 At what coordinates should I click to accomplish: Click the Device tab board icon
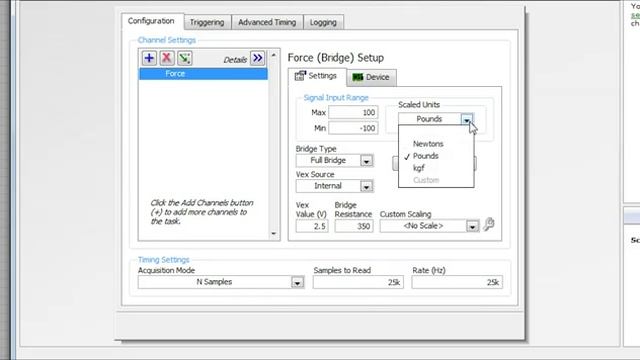358,77
